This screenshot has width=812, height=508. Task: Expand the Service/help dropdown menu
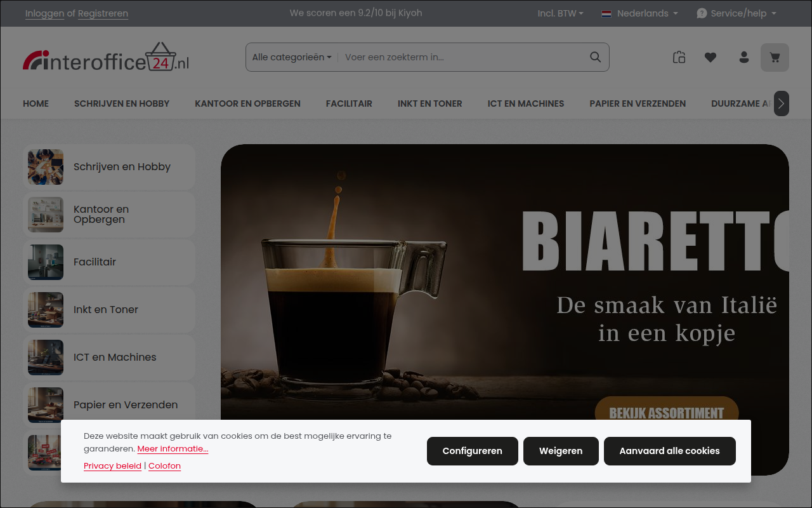[737, 13]
